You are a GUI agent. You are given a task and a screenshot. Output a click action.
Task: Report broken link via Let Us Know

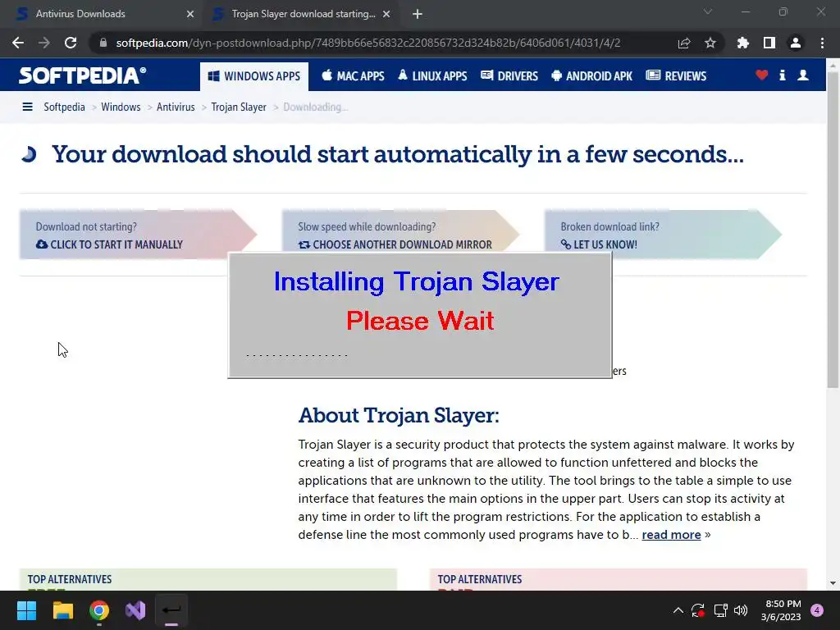click(599, 244)
